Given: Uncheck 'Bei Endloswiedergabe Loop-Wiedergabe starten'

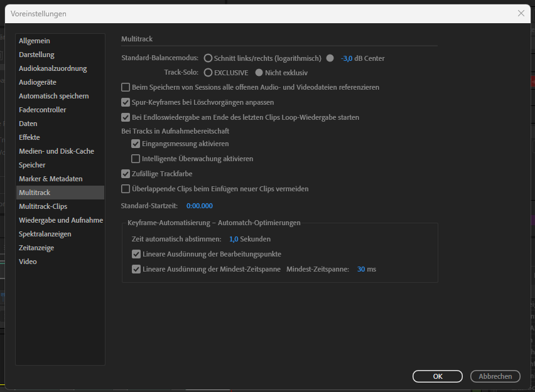Looking at the screenshot, I should point(124,117).
